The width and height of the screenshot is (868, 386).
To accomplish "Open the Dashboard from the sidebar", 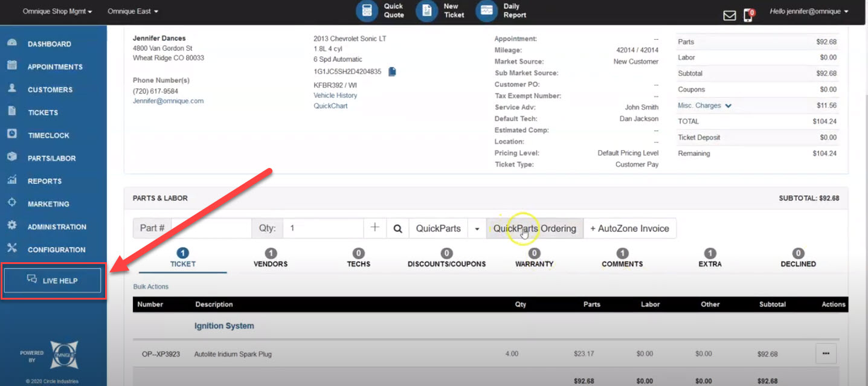I will (x=50, y=43).
